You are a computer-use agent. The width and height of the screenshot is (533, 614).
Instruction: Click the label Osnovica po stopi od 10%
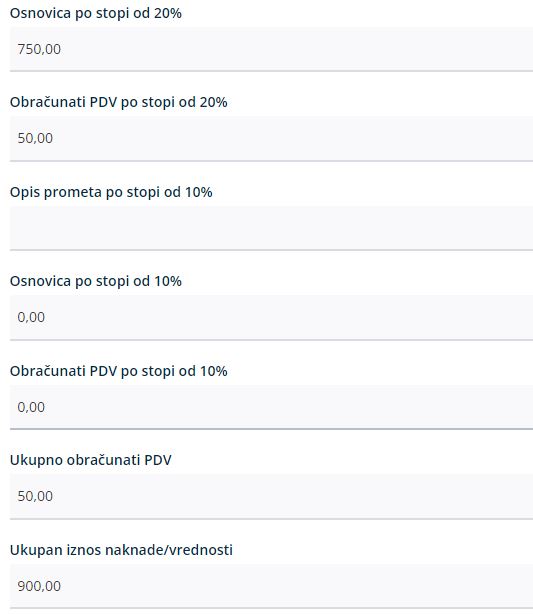96,281
